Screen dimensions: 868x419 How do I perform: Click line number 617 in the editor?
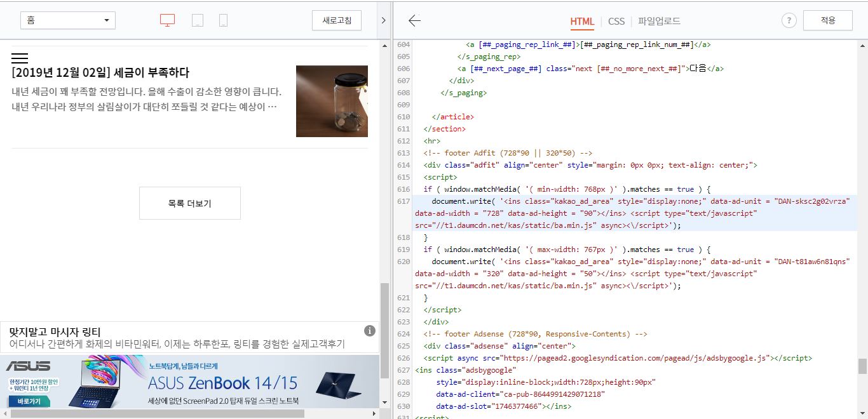coord(403,201)
